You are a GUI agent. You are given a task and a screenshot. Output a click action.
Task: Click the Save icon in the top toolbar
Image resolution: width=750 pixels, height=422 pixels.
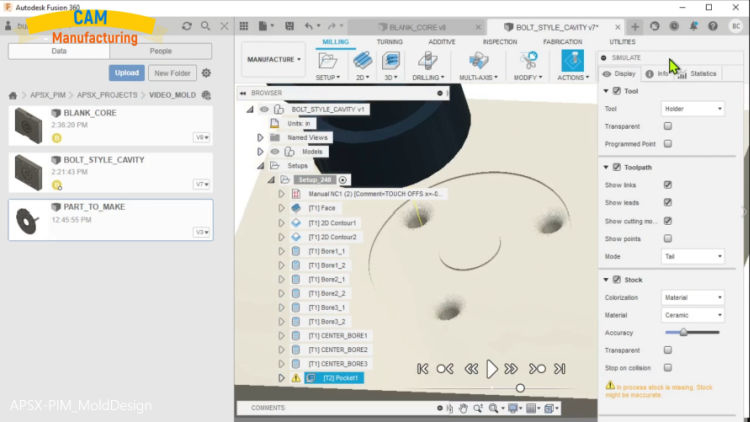pos(289,26)
